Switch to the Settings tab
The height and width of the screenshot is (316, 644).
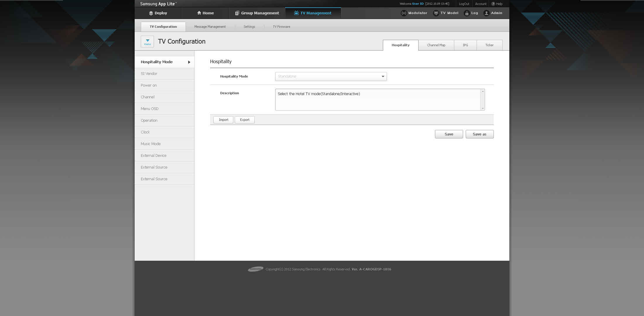[249, 27]
